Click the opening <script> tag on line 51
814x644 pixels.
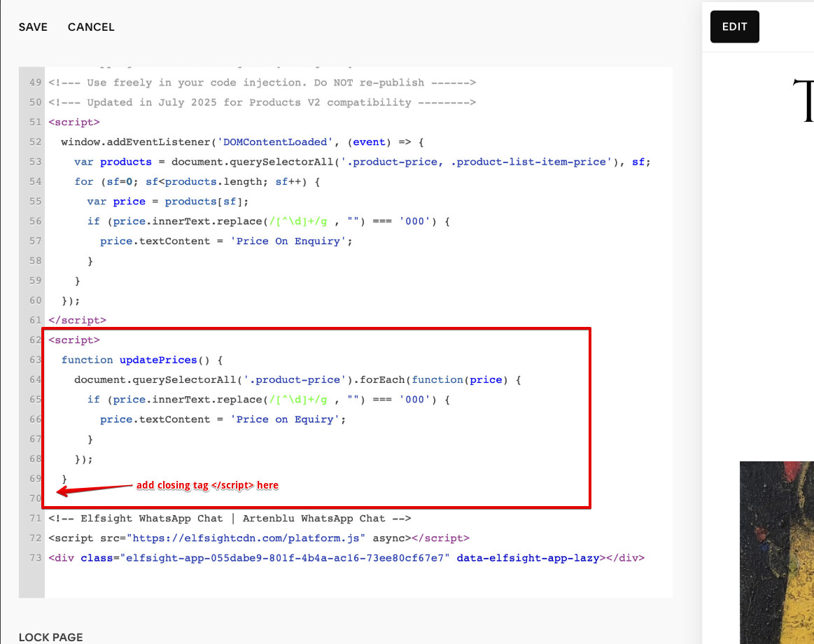(73, 122)
